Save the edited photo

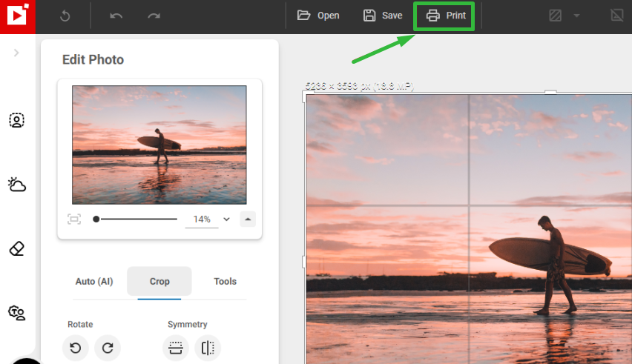pos(383,16)
